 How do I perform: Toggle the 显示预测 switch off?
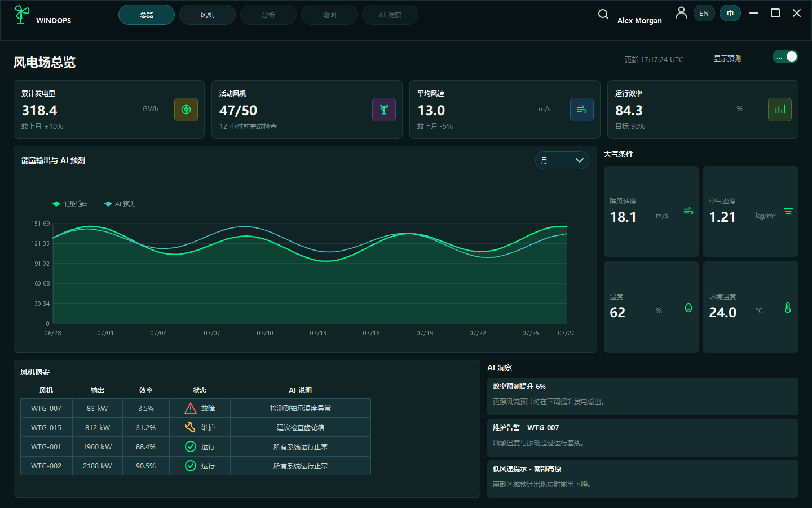point(785,56)
